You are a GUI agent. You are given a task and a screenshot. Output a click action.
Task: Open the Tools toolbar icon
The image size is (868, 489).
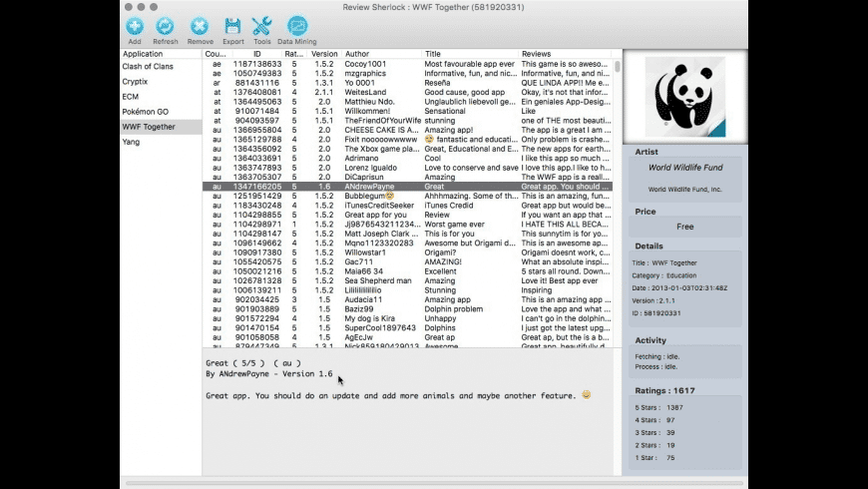click(x=262, y=26)
